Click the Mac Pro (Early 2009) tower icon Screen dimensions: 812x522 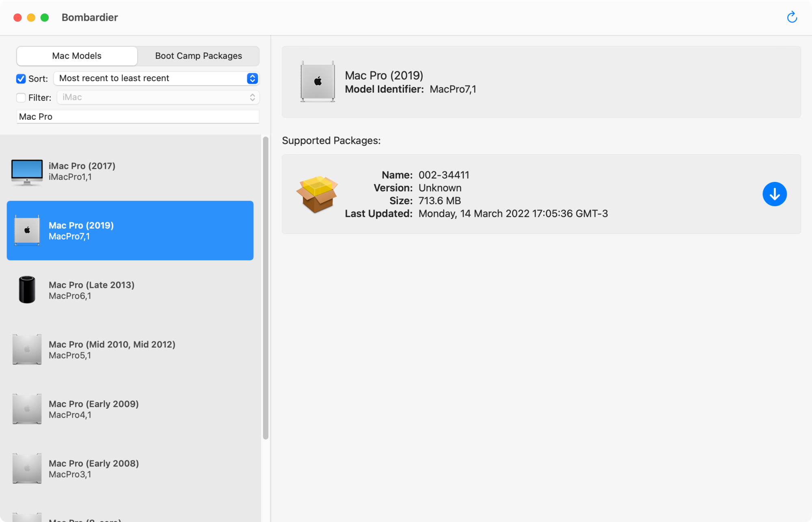click(x=27, y=409)
